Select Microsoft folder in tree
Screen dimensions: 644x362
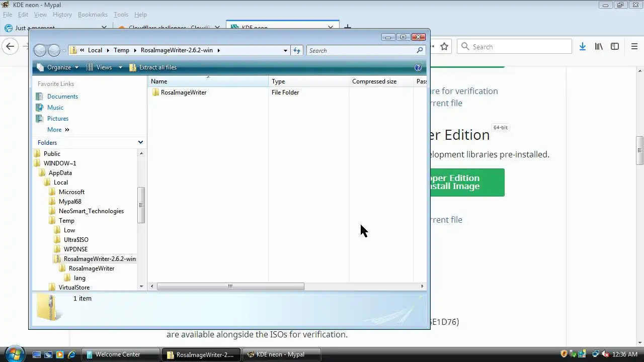coord(71,192)
